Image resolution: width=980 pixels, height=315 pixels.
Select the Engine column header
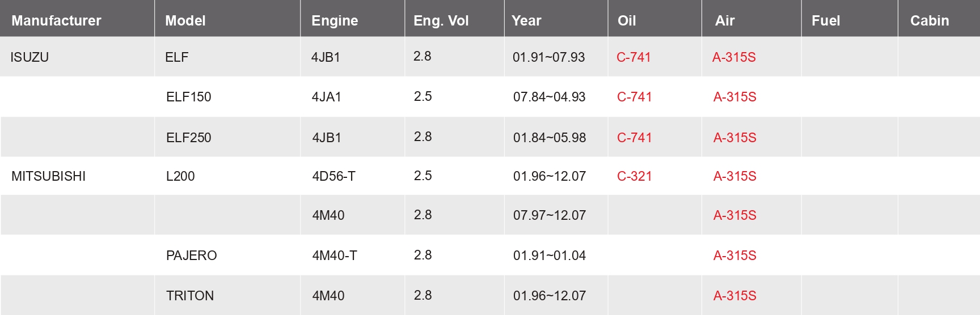pyautogui.click(x=335, y=21)
